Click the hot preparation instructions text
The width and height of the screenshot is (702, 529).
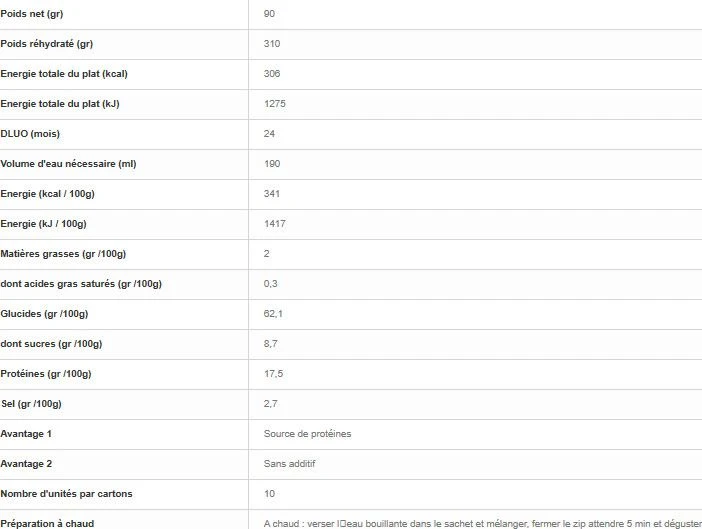pos(482,523)
